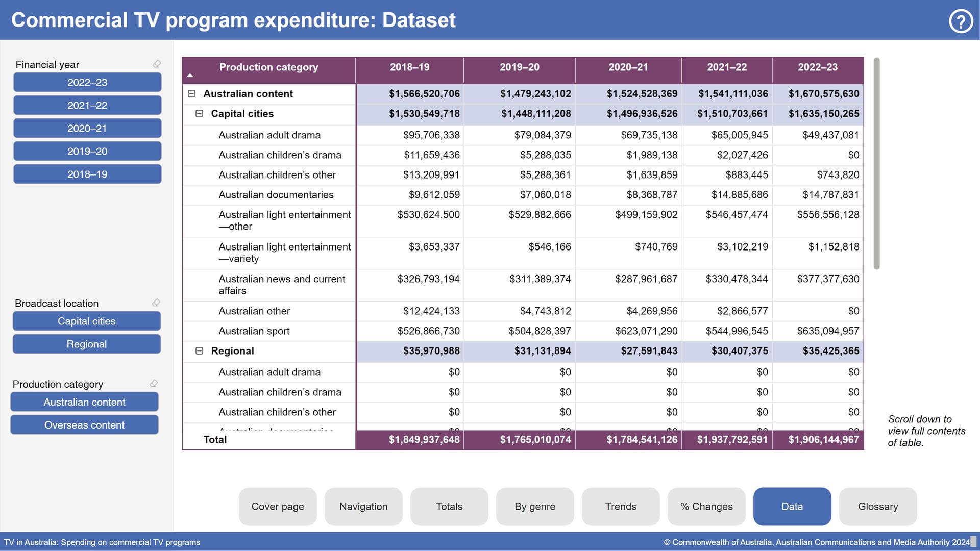This screenshot has height=551, width=980.
Task: Clear the Financial year filter eraser icon
Action: click(157, 64)
